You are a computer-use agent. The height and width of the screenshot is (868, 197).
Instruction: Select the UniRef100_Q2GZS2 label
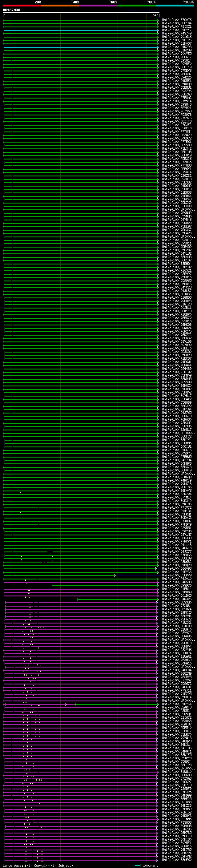(176, 176)
